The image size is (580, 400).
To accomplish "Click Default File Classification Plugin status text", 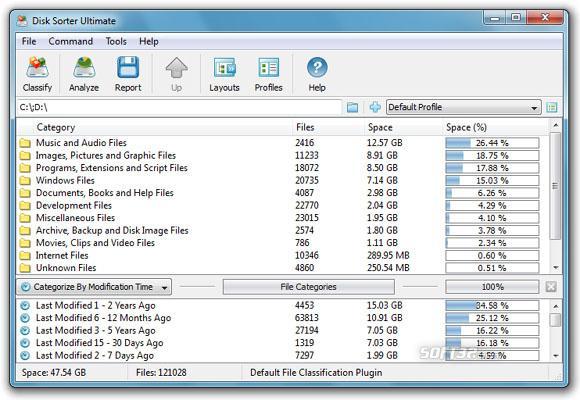I will pyautogui.click(x=316, y=373).
